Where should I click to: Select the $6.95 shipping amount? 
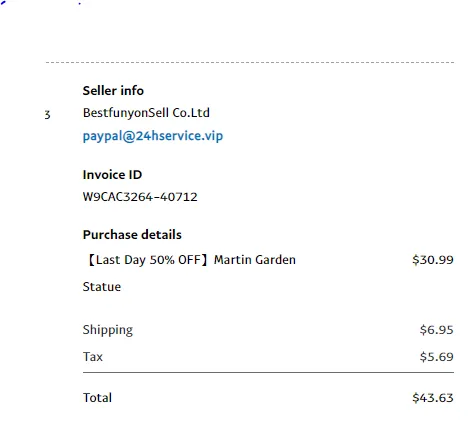[x=436, y=330]
